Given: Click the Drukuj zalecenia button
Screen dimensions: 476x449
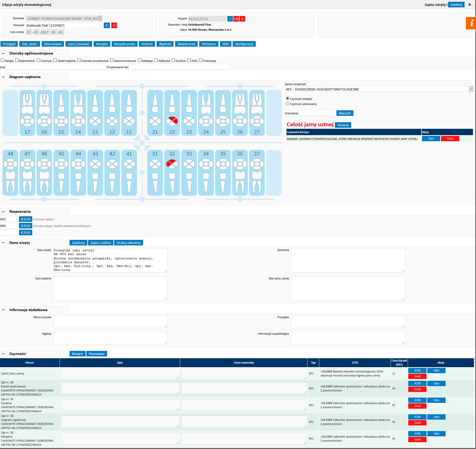Looking at the screenshot, I should [x=128, y=243].
